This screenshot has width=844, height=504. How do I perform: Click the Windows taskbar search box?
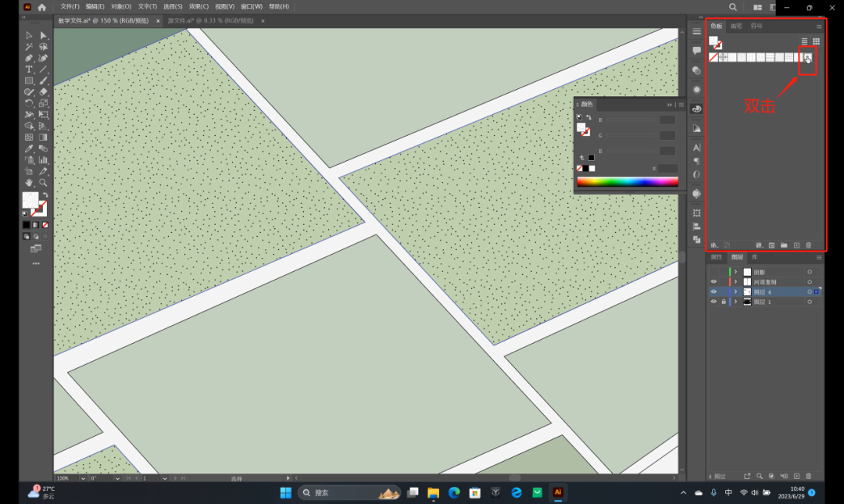point(349,493)
